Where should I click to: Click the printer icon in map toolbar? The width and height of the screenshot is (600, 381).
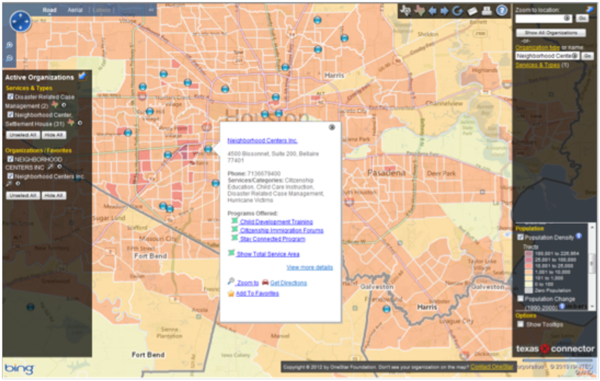click(x=486, y=10)
